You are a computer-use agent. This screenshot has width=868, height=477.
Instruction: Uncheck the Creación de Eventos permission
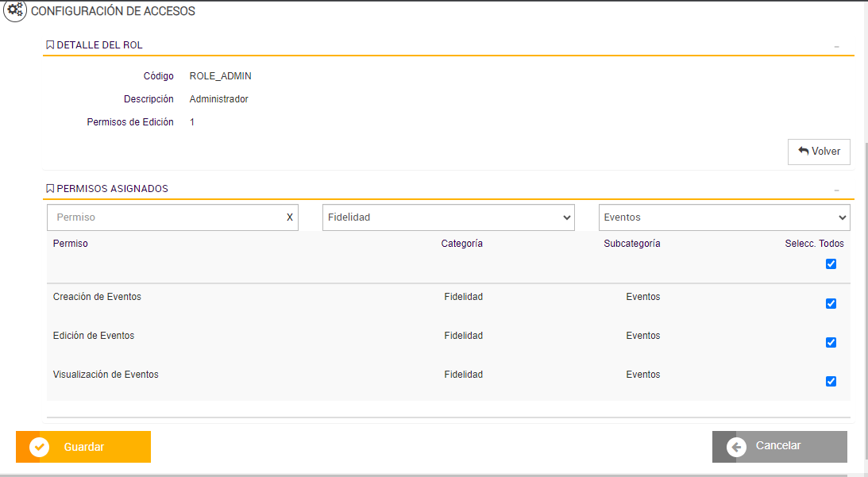pyautogui.click(x=831, y=303)
